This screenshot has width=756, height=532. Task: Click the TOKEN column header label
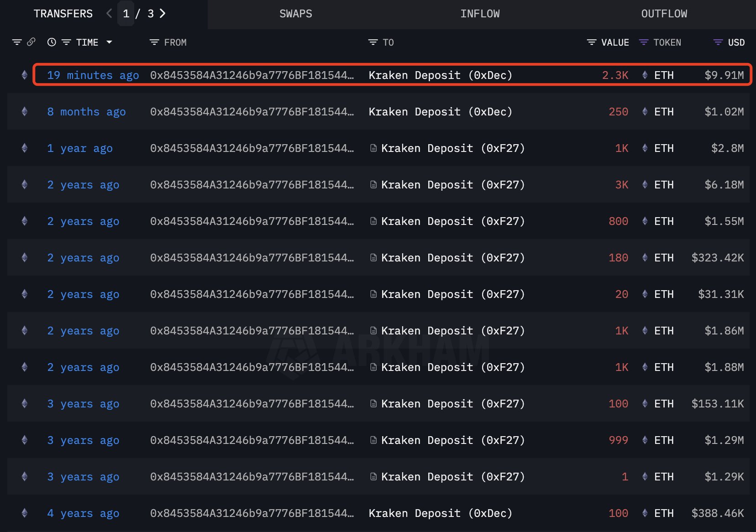pyautogui.click(x=667, y=42)
